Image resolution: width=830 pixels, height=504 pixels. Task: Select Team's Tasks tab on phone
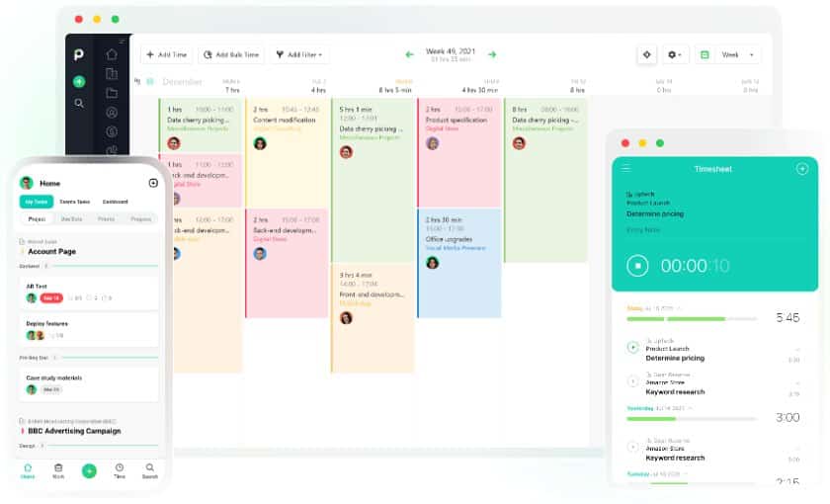point(75,202)
